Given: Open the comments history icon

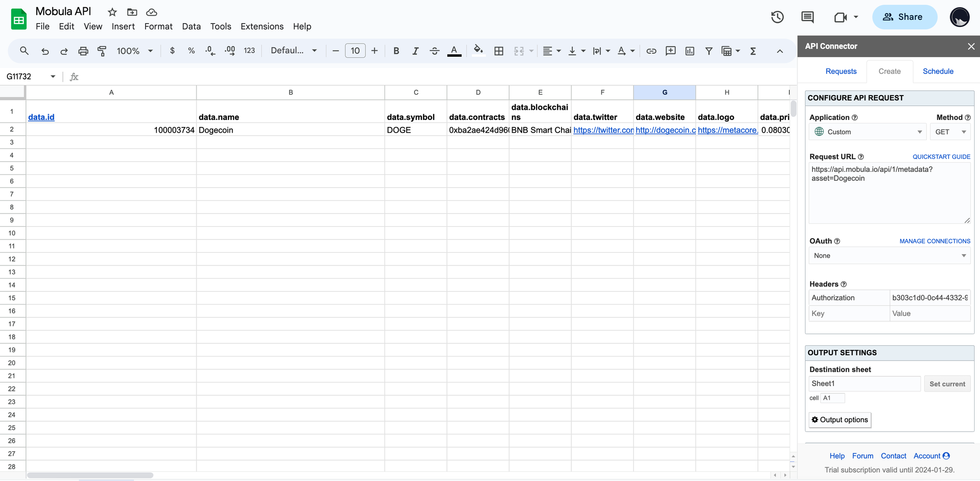Looking at the screenshot, I should [807, 17].
